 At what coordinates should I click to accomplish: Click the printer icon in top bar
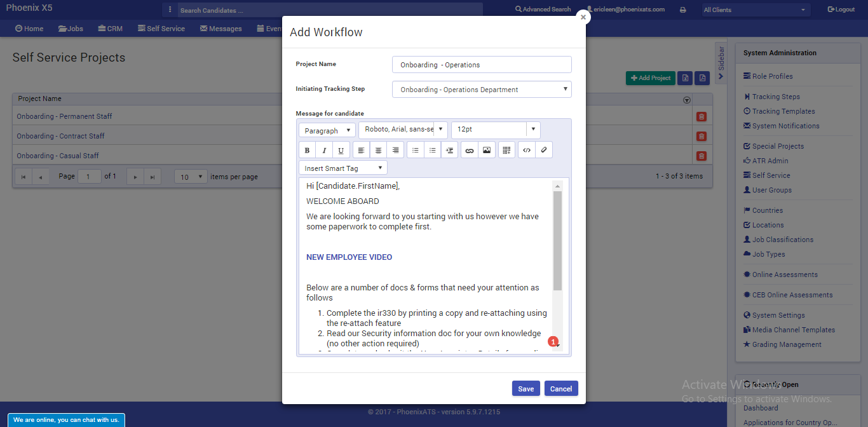[683, 10]
